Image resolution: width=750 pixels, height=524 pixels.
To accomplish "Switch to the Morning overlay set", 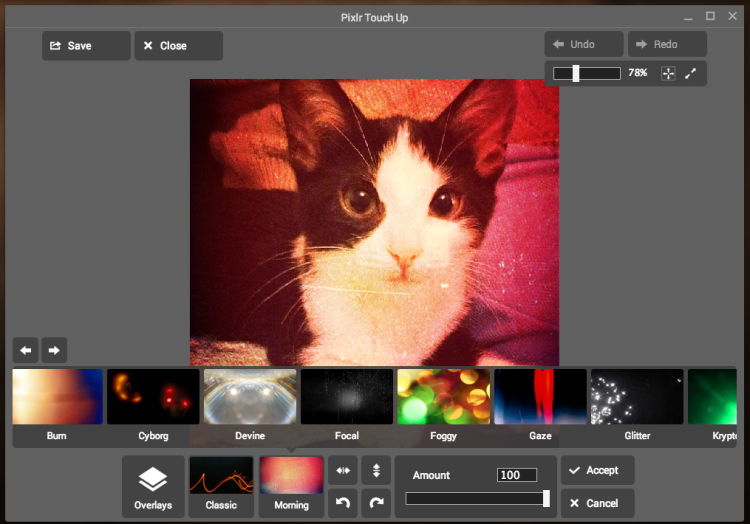I will point(291,487).
